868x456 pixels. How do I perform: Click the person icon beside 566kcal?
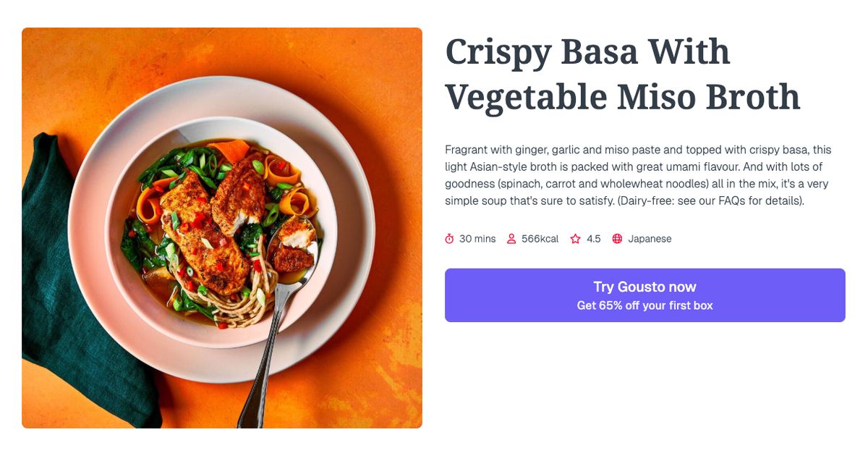pyautogui.click(x=512, y=238)
